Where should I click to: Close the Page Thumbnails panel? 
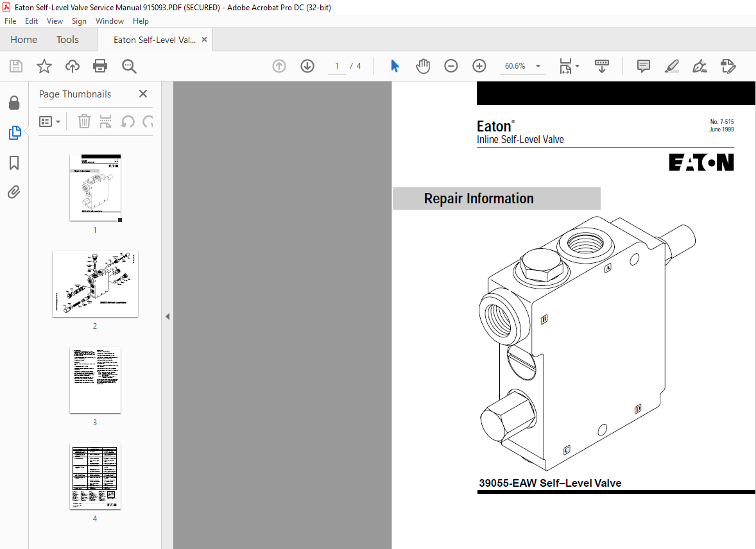(143, 94)
